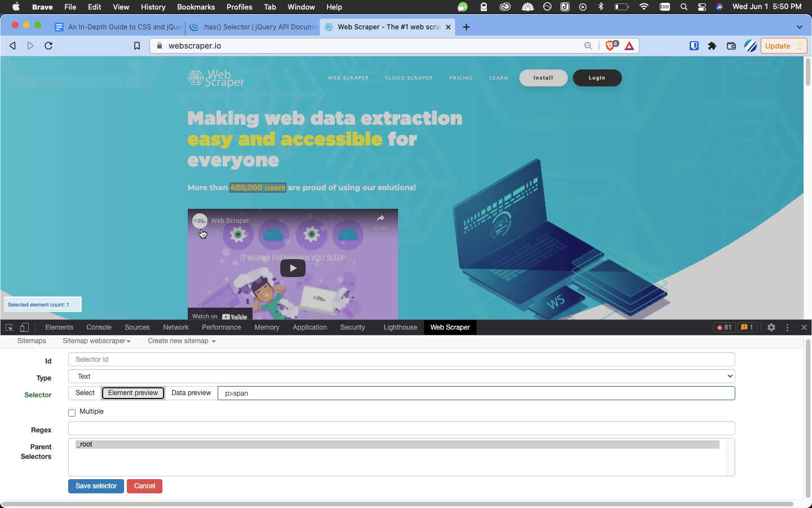This screenshot has height=508, width=812.
Task: Reload the page with the refresh icon
Action: tap(48, 46)
